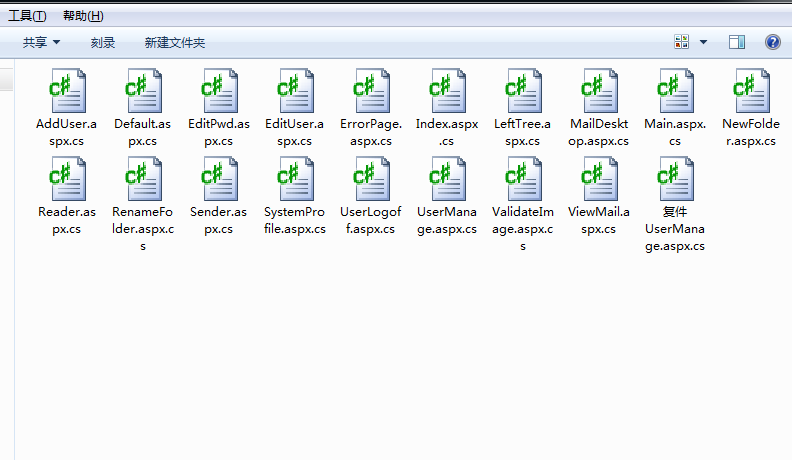Click the ValidateImage.aspx.cs file name text
Viewport: 792px width, 460px height.
(x=523, y=229)
